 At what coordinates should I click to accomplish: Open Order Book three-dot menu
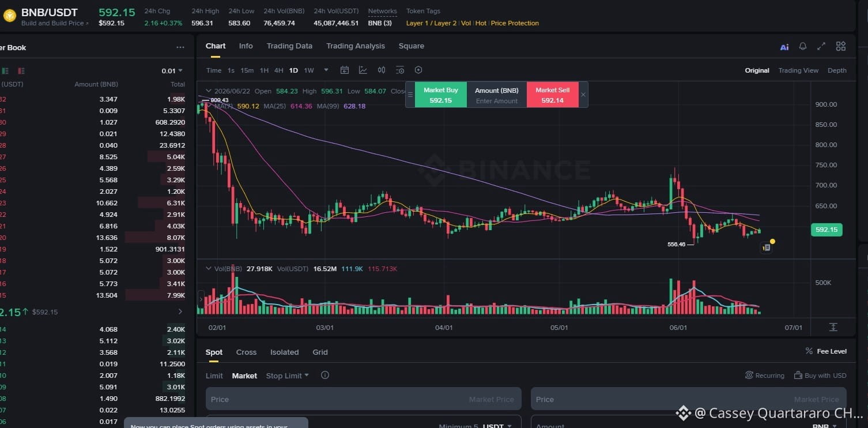click(180, 47)
